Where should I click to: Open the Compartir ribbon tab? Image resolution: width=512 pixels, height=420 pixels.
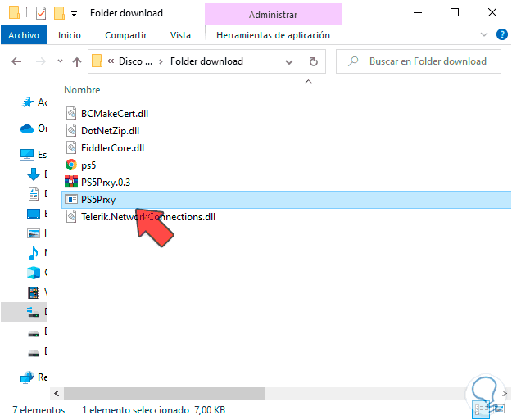(125, 35)
